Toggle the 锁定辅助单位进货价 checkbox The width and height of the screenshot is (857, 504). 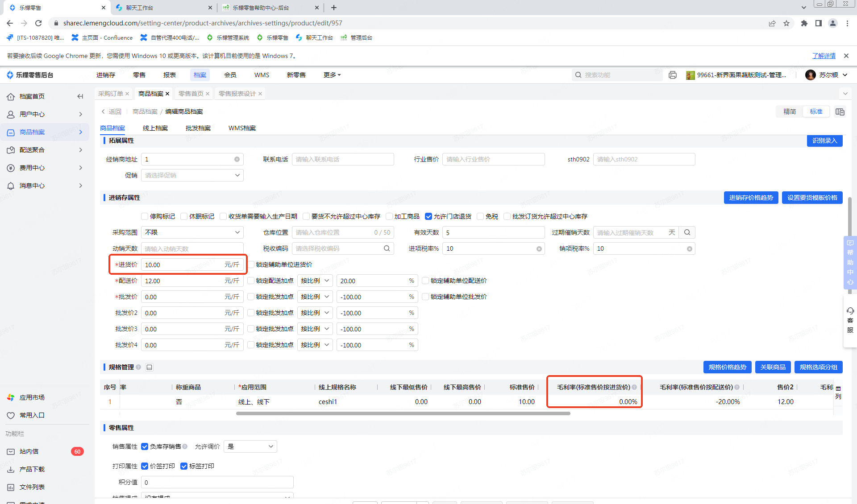pyautogui.click(x=251, y=264)
